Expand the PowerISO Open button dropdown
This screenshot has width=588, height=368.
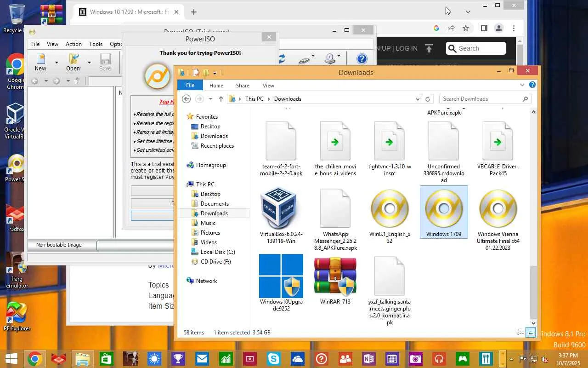[89, 62]
